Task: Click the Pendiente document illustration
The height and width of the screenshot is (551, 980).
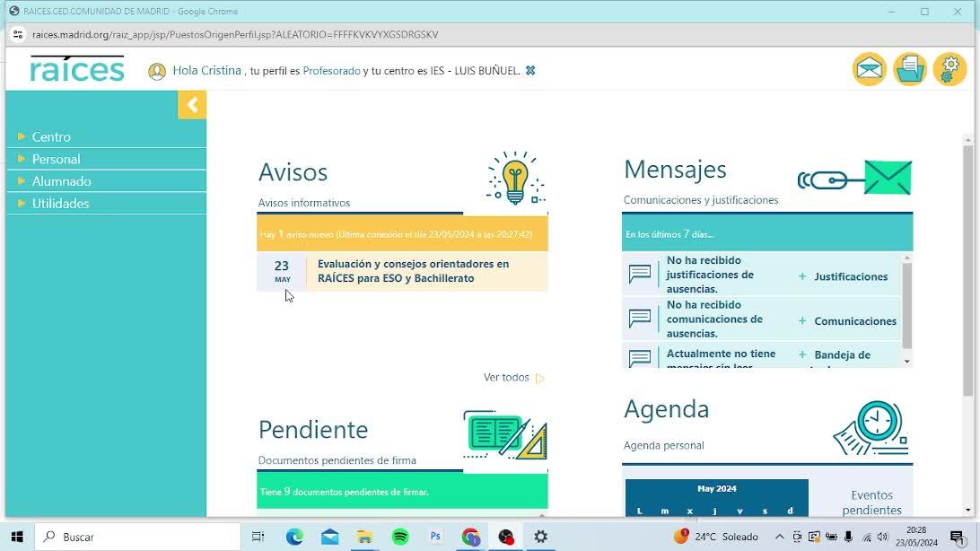Action: [505, 435]
